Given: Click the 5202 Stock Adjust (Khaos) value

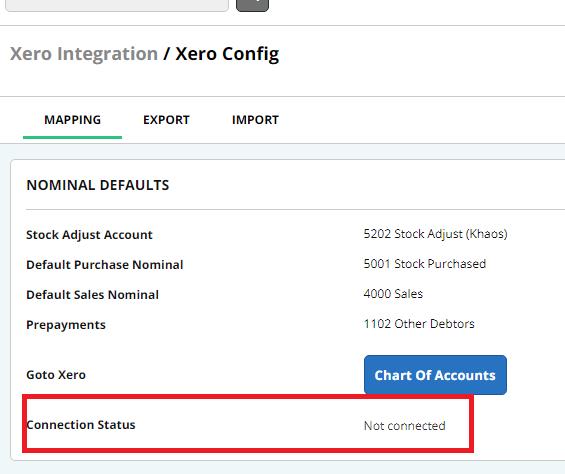Looking at the screenshot, I should tap(435, 234).
